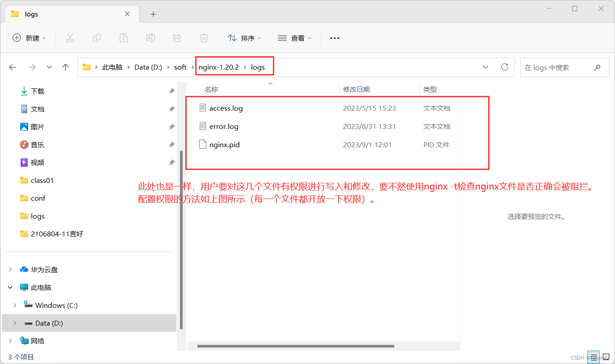Click the search magnifier icon

click(598, 67)
